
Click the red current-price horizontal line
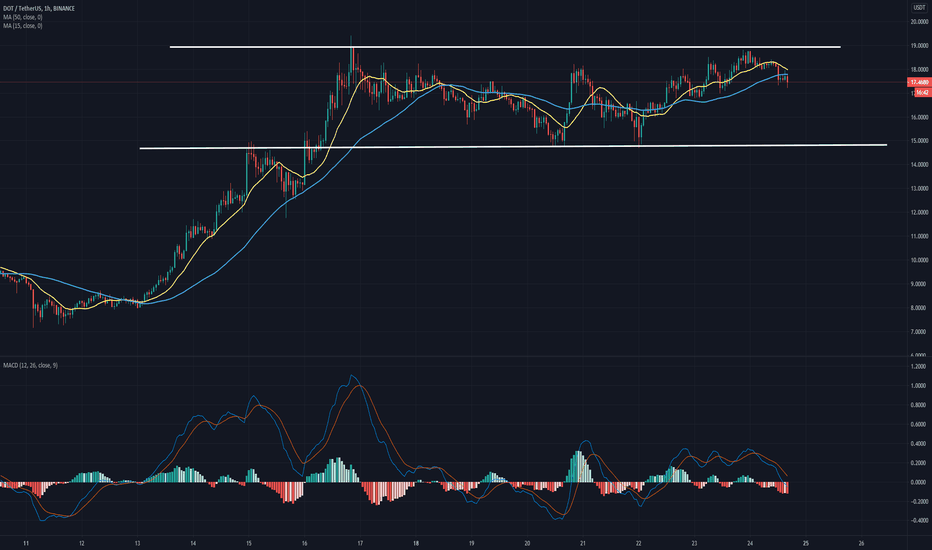pos(454,82)
